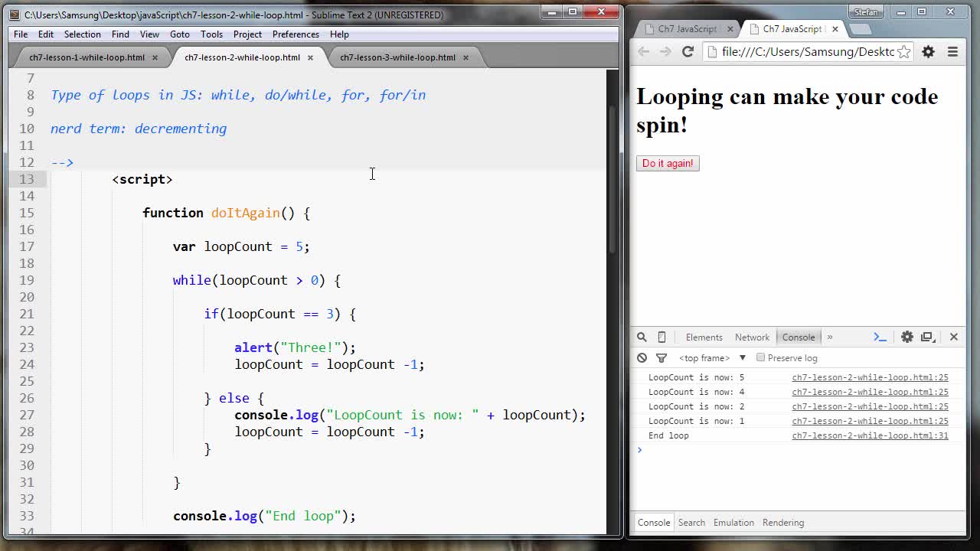Viewport: 980px width, 551px height.
Task: Switch to the first Ch7 JavaScript Chrome tab
Action: click(687, 29)
